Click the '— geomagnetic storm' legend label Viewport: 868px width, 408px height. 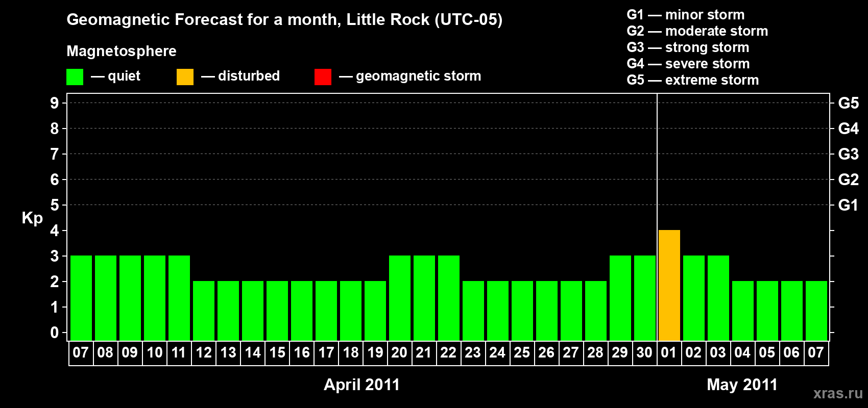410,76
